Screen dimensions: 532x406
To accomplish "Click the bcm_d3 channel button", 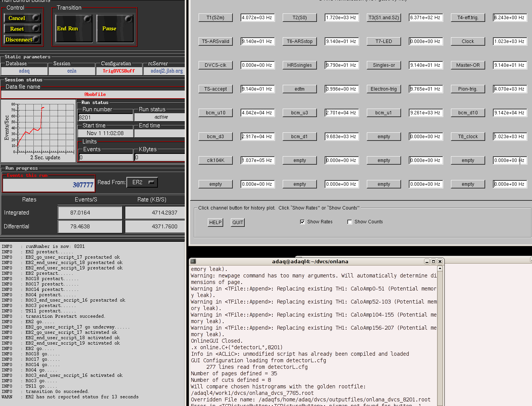I will tap(215, 137).
